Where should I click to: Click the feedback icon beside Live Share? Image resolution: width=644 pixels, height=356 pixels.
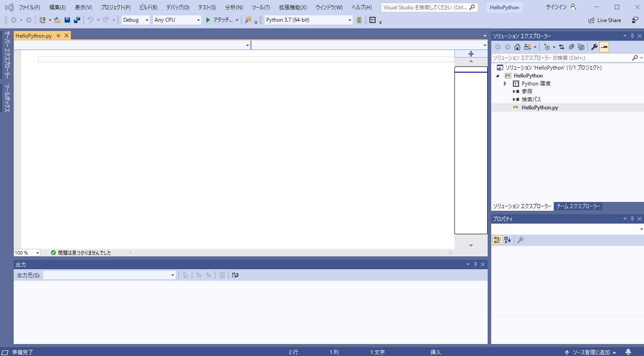coord(635,20)
